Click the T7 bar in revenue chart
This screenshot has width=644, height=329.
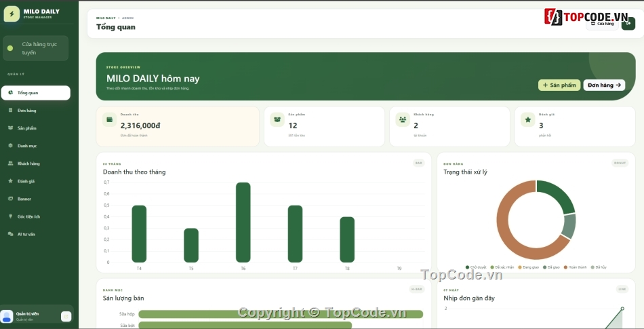pos(295,234)
